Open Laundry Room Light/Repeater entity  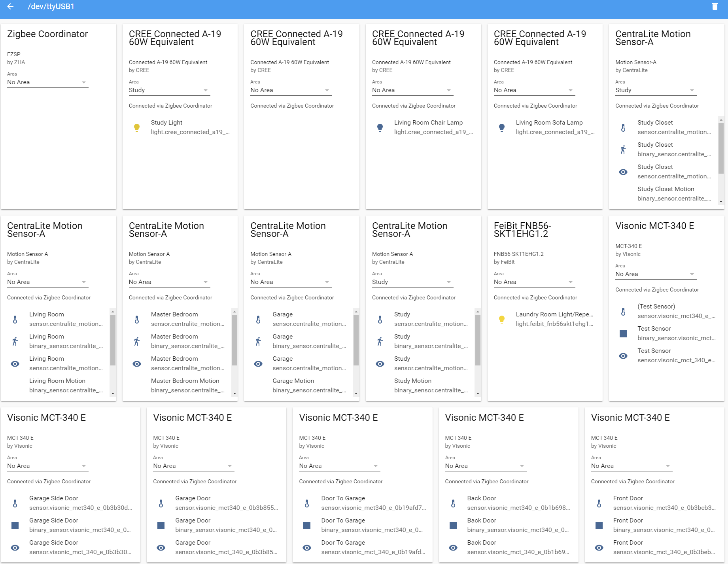pyautogui.click(x=545, y=319)
